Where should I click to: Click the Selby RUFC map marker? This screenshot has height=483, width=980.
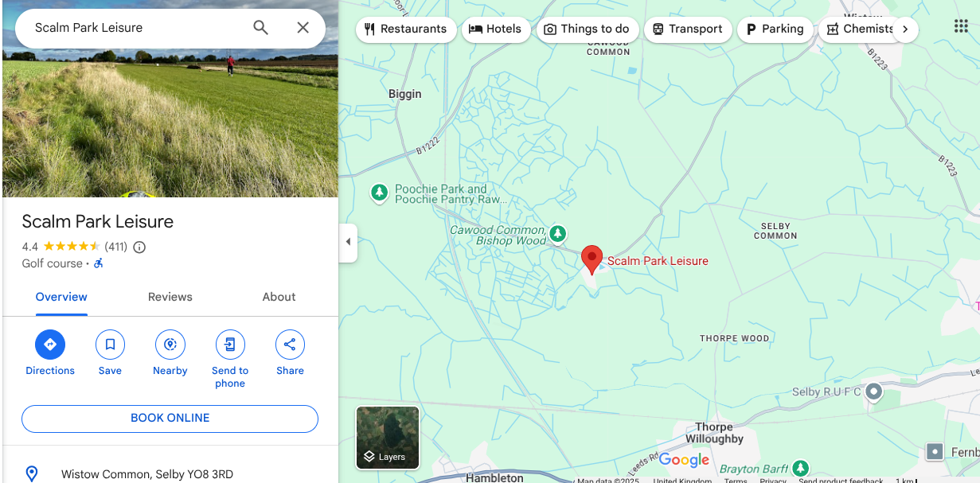[x=874, y=391]
